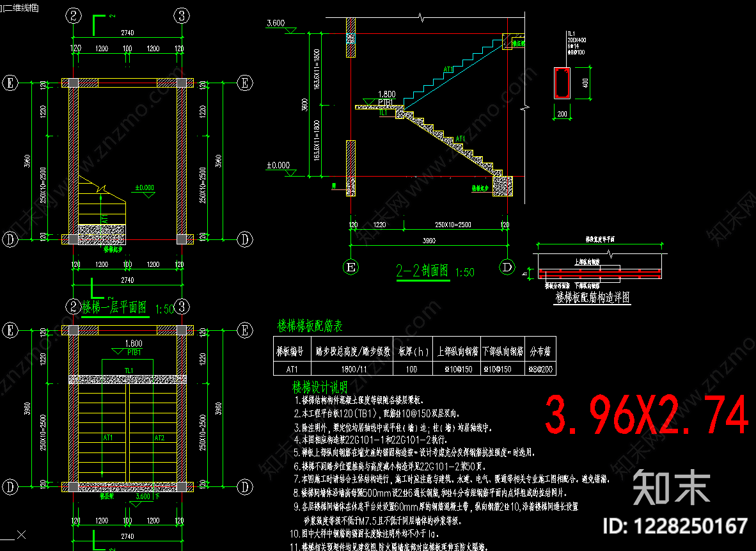
Task: Select the 1.800 landing elevation in the section
Action: click(x=387, y=94)
